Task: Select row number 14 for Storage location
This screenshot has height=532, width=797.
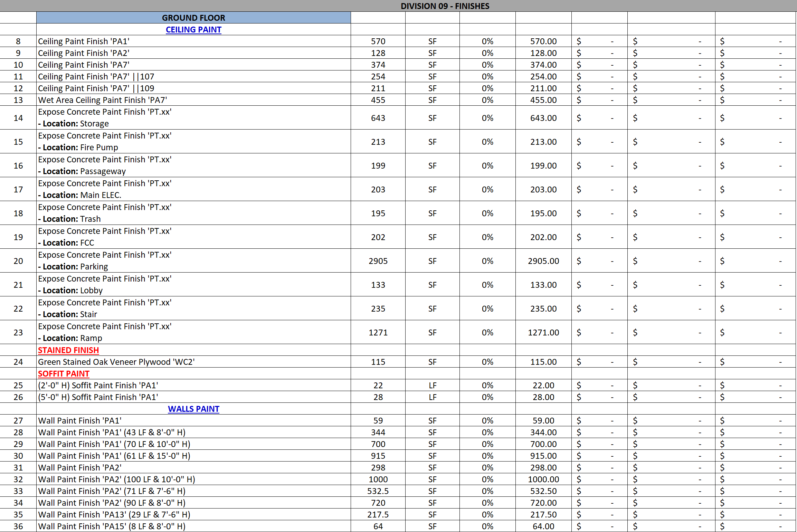Action: click(x=18, y=118)
